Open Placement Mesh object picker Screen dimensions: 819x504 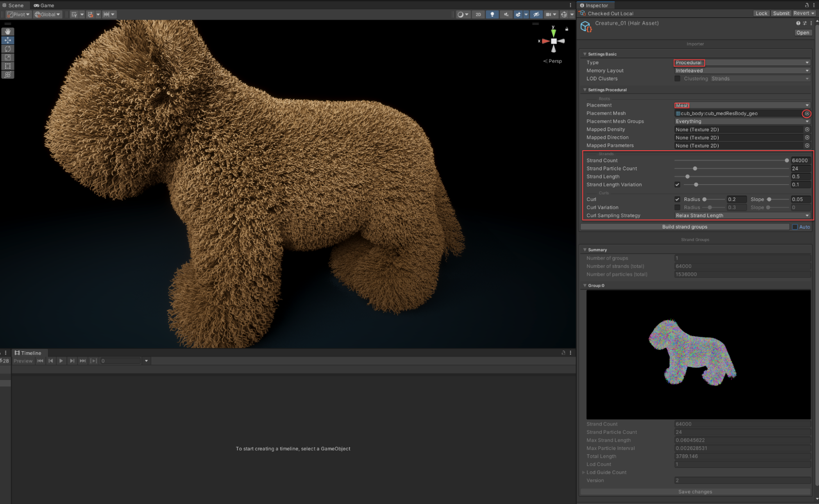click(807, 113)
